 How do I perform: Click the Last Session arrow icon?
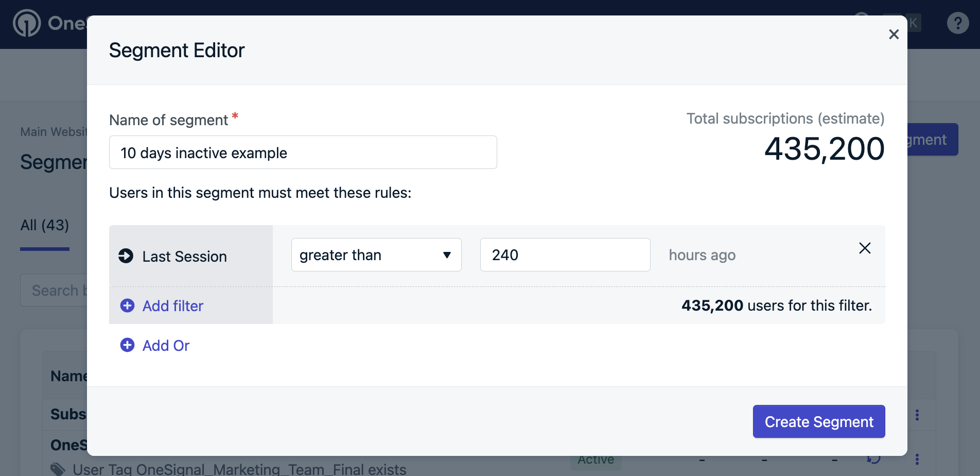pos(126,256)
